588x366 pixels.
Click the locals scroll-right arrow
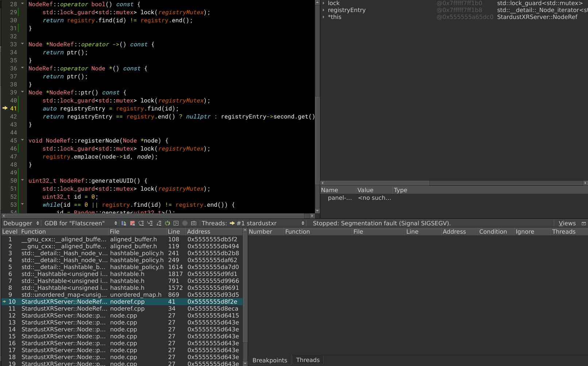click(585, 183)
